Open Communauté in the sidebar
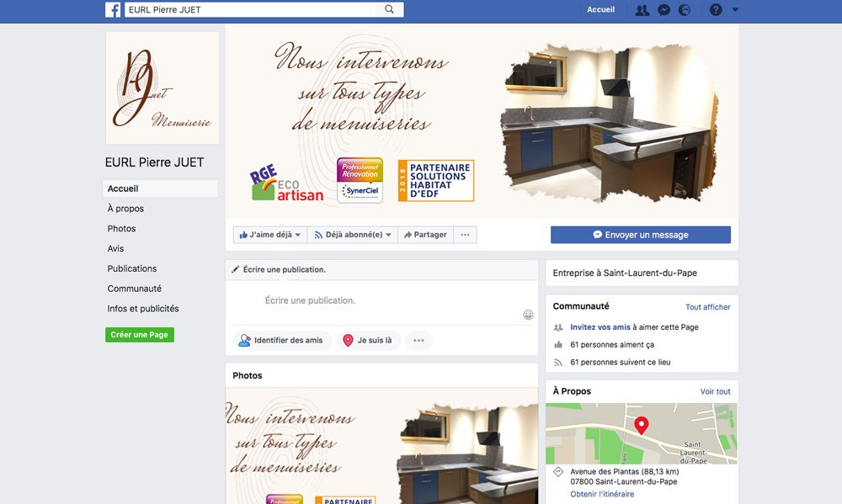 (134, 289)
